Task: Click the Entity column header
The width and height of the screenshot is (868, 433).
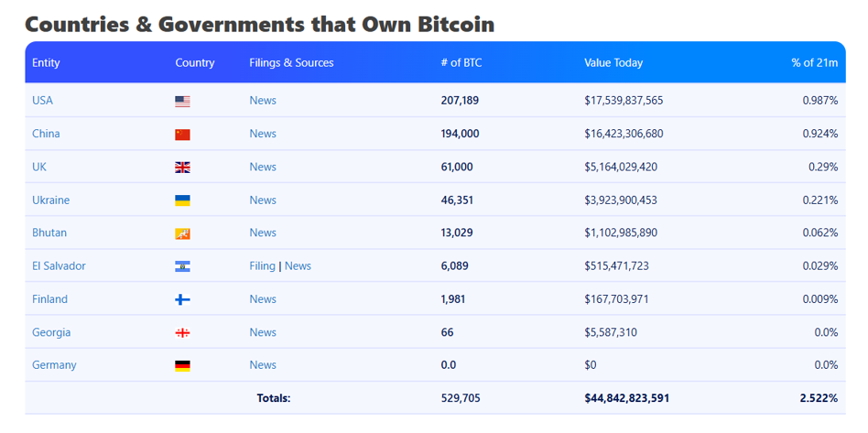Action: click(x=46, y=63)
